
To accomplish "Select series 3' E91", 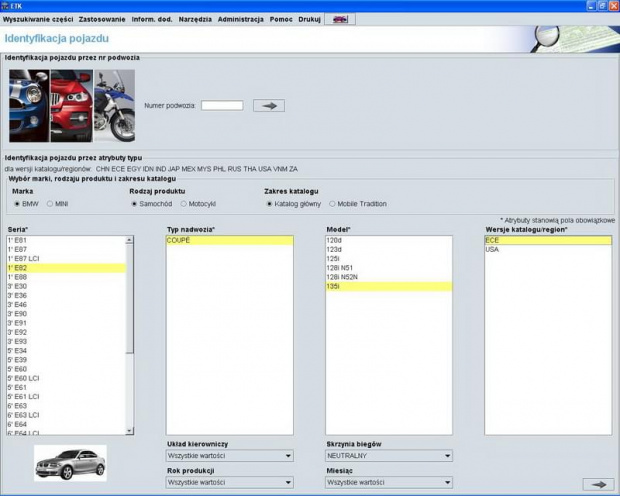I will (66, 323).
